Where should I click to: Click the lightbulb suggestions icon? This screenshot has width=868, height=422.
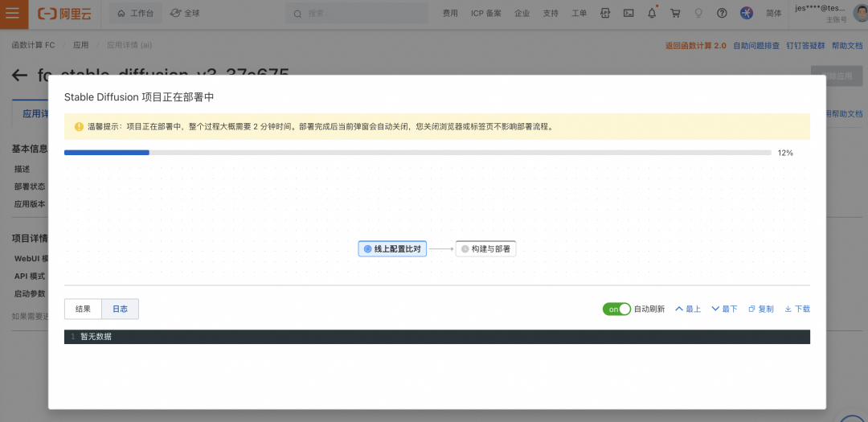[698, 14]
